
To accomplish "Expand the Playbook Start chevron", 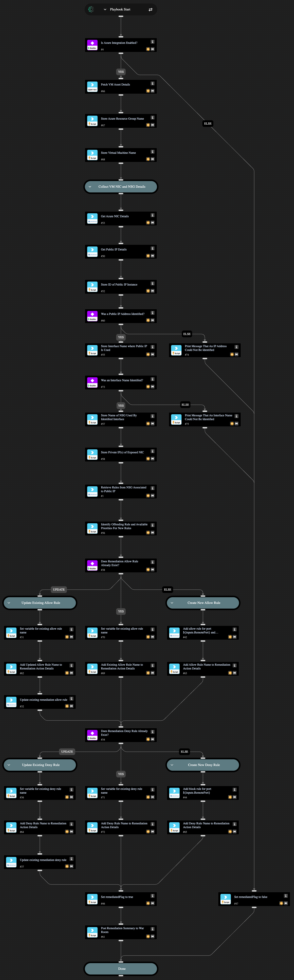I will click(105, 9).
